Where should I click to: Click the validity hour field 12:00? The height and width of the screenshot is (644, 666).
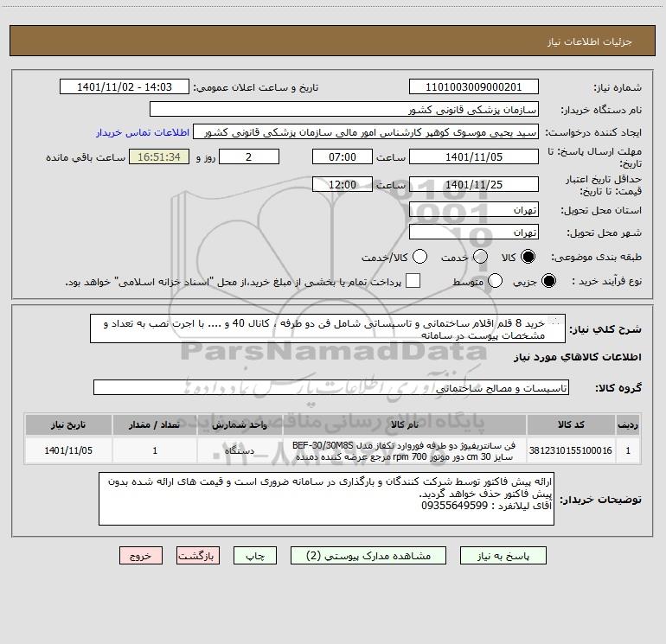343,184
